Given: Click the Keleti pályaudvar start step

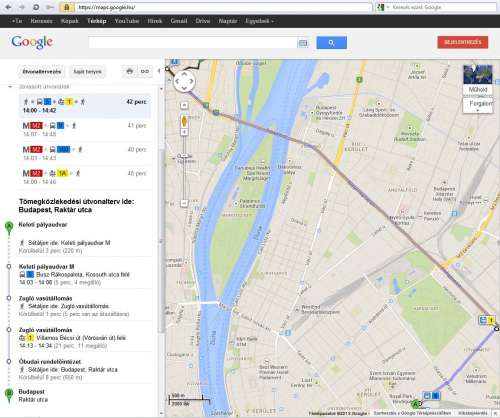Looking at the screenshot, I should click(x=43, y=225).
